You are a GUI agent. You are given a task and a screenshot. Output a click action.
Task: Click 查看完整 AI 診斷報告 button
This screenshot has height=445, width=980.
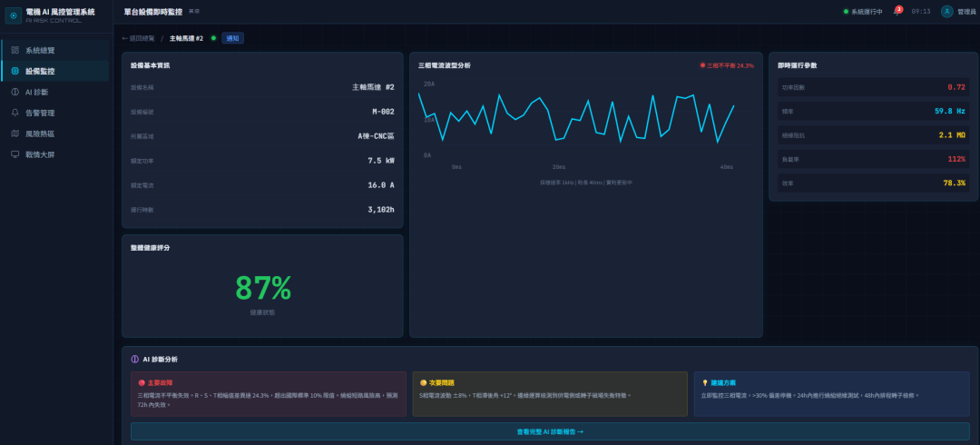click(x=550, y=432)
